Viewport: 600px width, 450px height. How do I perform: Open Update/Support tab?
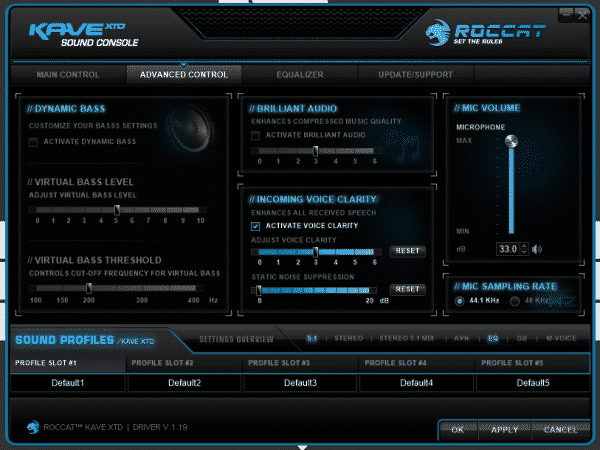pos(416,75)
